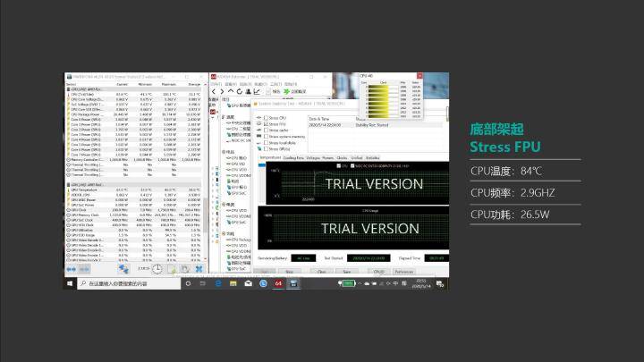Select the GPU Memory Clock row in HWiNFO
The width and height of the screenshot is (644, 362).
[x=134, y=215]
